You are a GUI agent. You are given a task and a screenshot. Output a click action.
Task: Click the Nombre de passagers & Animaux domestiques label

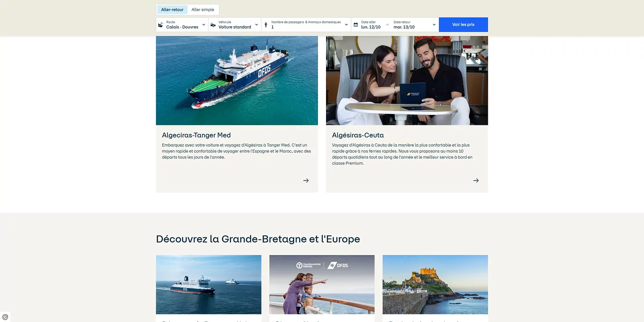click(x=306, y=22)
